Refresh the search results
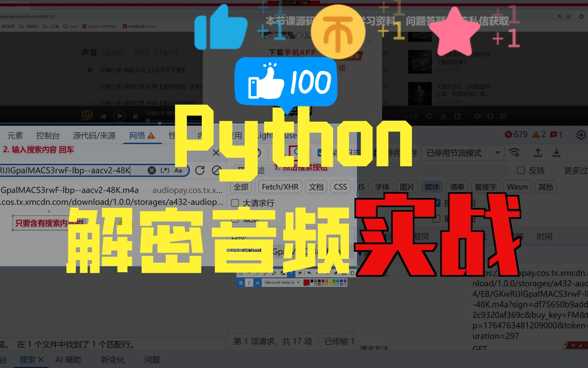 (200, 170)
